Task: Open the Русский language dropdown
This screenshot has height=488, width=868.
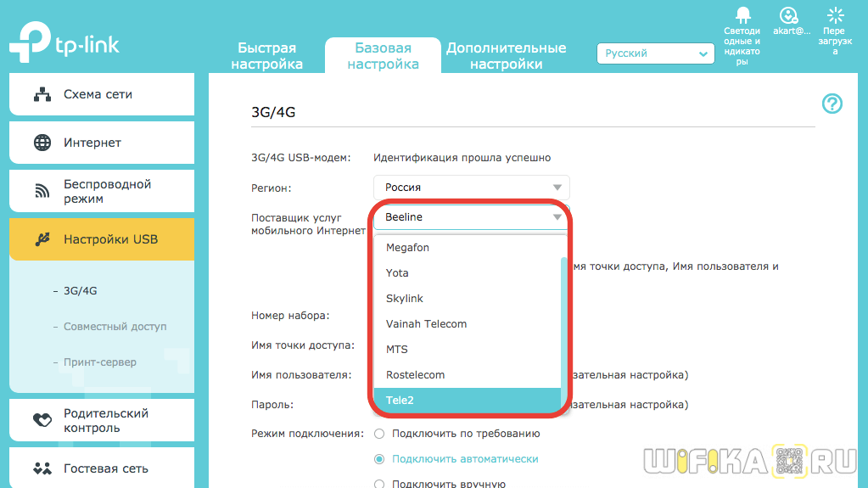Action: [655, 53]
